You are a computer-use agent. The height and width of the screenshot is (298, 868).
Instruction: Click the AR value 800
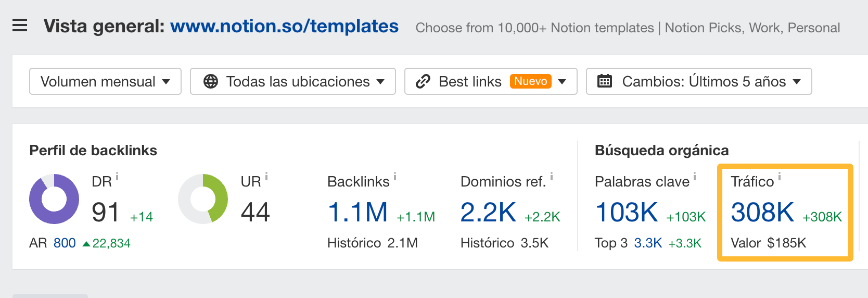click(65, 243)
